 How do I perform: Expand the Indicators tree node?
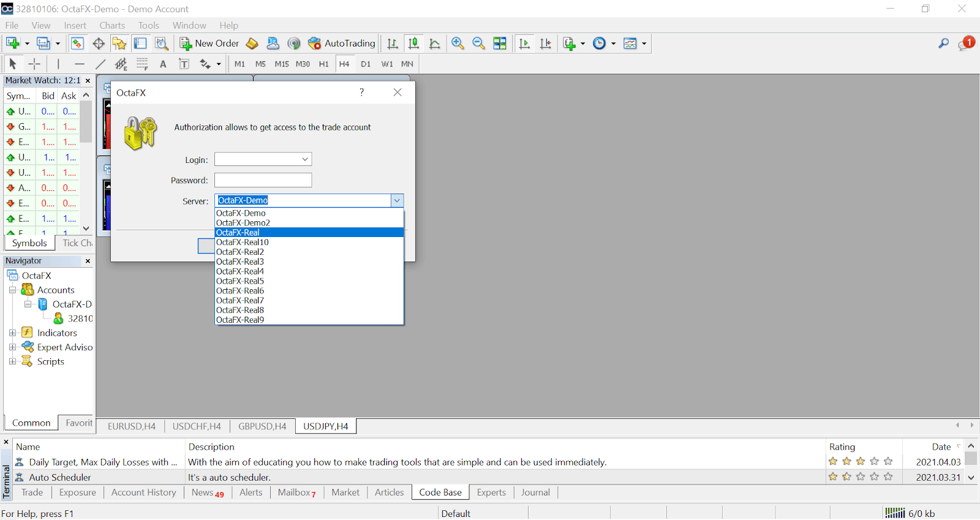(x=12, y=333)
